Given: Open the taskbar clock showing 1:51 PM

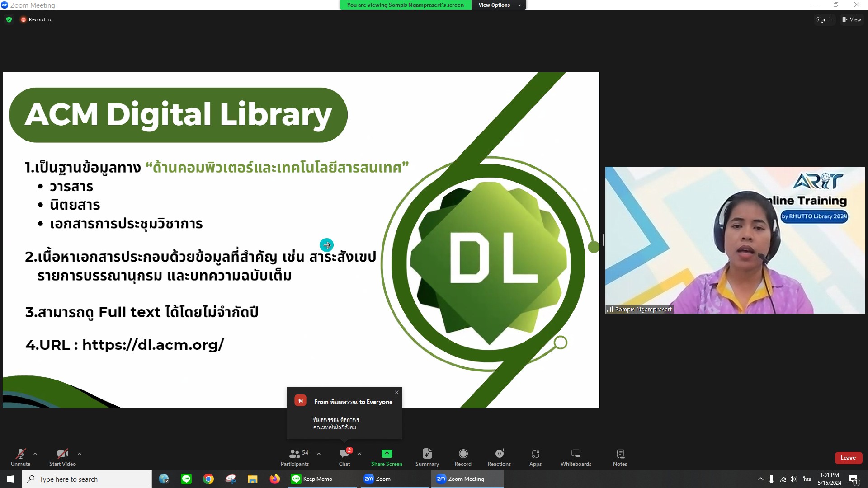Looking at the screenshot, I should [830, 479].
